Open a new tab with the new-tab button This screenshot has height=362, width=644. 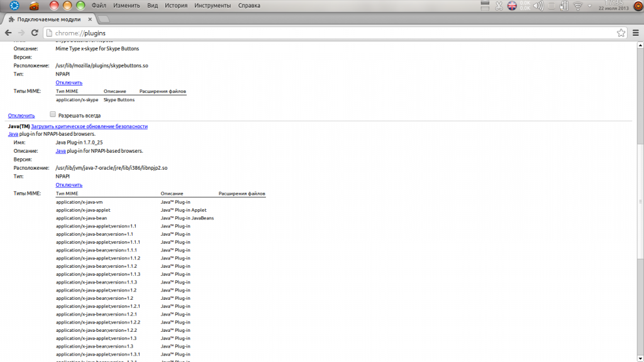[104, 19]
